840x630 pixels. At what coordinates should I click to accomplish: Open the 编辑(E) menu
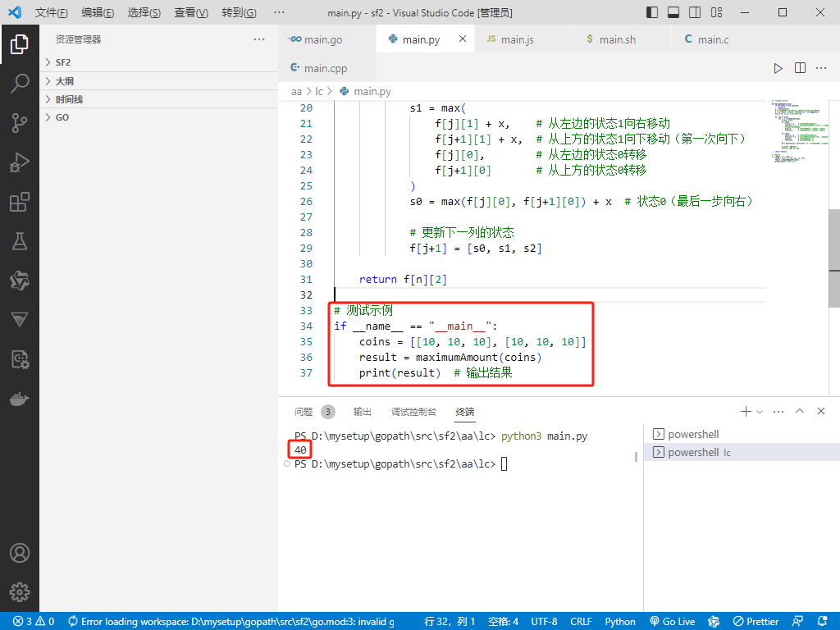coord(98,12)
